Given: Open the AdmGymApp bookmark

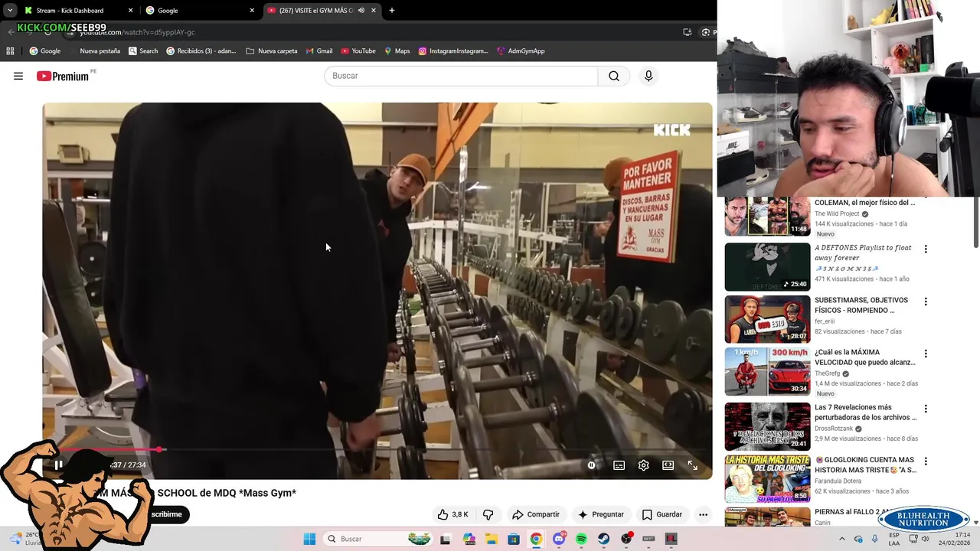Looking at the screenshot, I should tap(521, 51).
